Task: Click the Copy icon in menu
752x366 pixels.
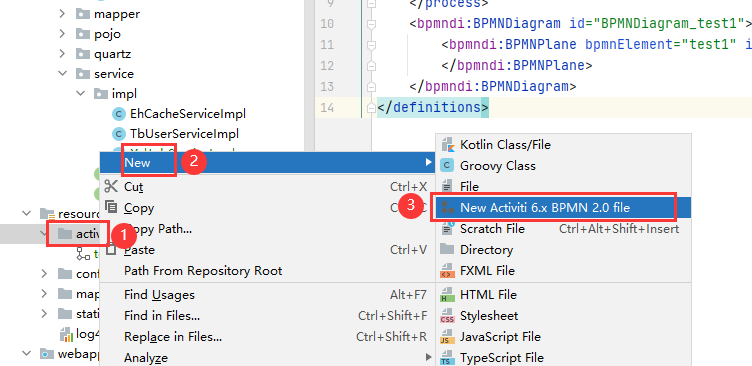Action: (111, 207)
